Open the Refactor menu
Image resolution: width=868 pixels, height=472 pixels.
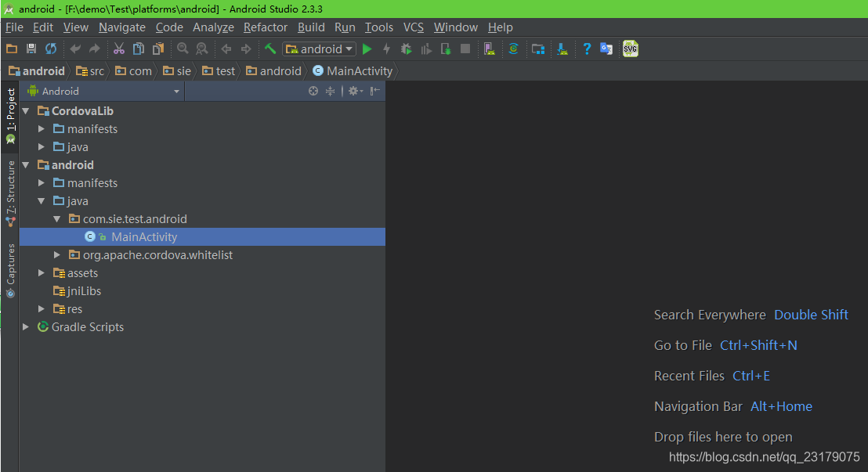266,27
